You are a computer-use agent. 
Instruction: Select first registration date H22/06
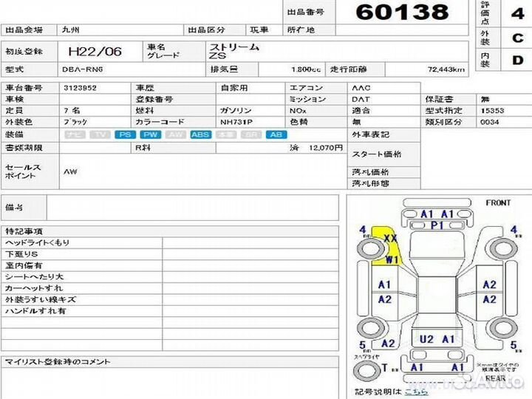pyautogui.click(x=95, y=52)
